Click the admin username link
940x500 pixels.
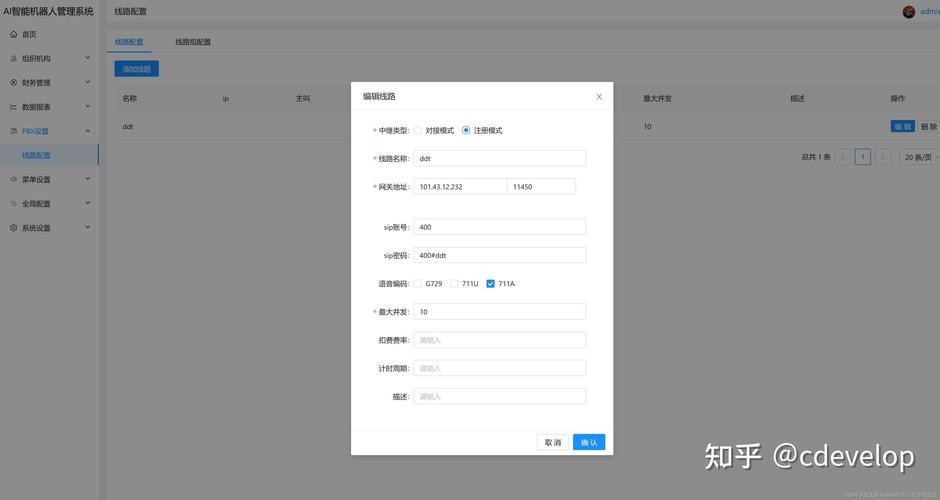[x=930, y=11]
